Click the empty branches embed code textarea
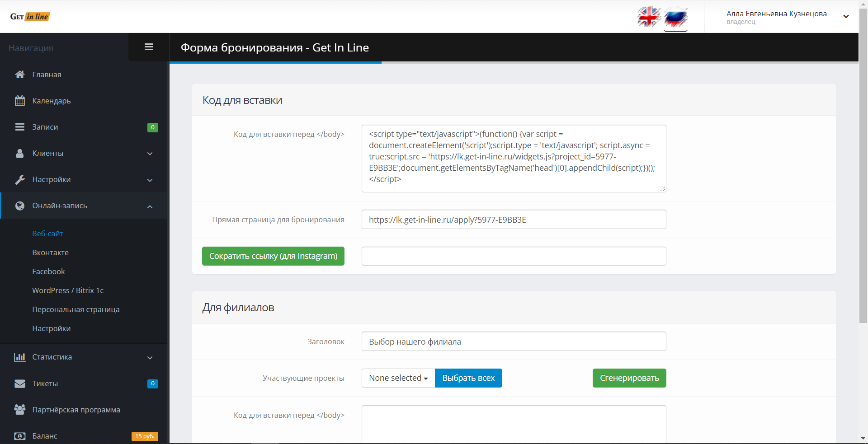Screen dimensions: 868x444 pos(514,424)
